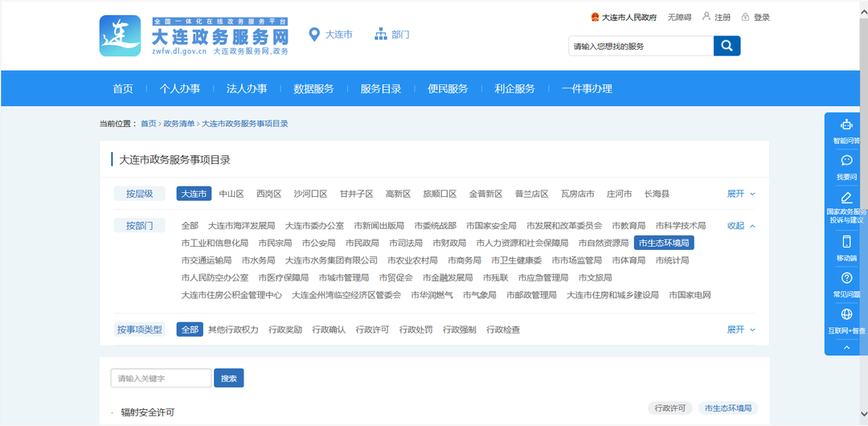868x426 pixels.
Task: Expand the 按层级 filter row with 展开
Action: click(x=740, y=194)
